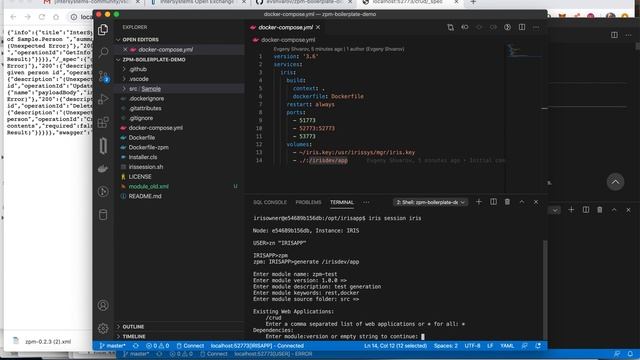Close the docker-compose.yml editor tab
The image size is (640, 360).
click(318, 27)
